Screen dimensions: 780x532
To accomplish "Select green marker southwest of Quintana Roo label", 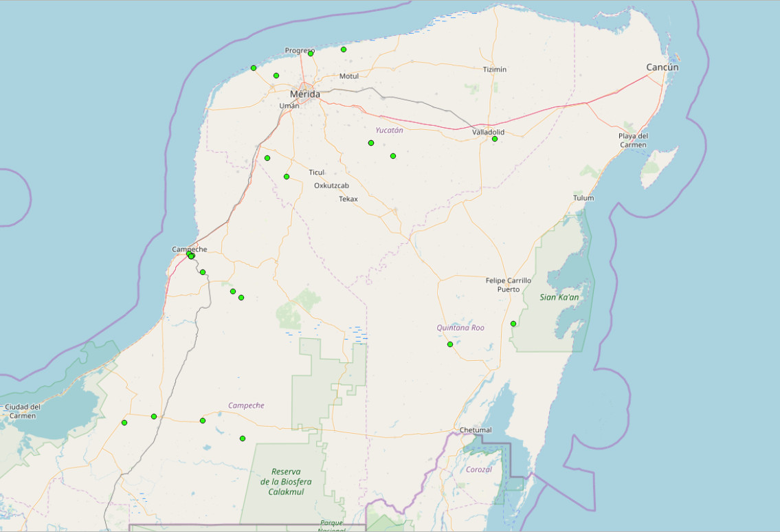I will [450, 344].
